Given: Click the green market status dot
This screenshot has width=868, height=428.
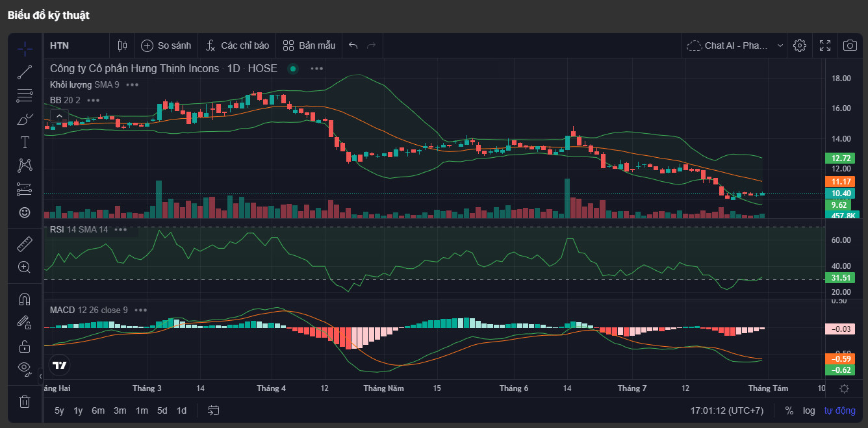Looking at the screenshot, I should click(x=293, y=68).
